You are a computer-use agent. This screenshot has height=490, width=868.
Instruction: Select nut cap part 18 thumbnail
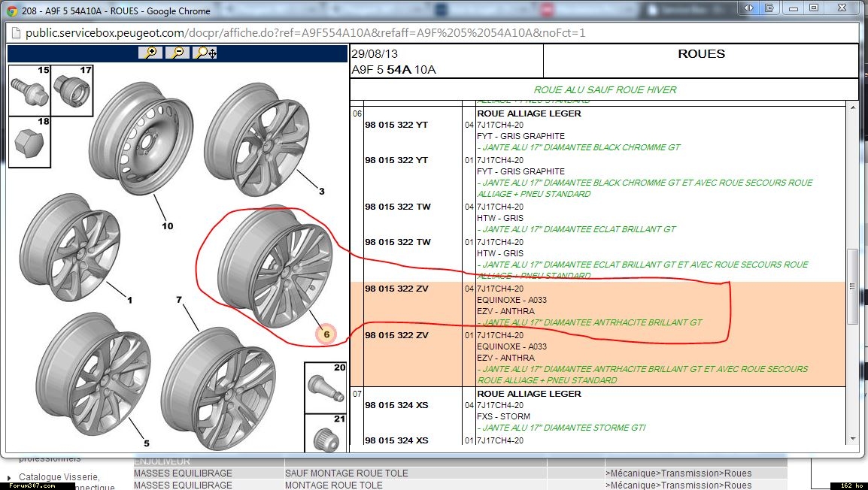[x=29, y=141]
